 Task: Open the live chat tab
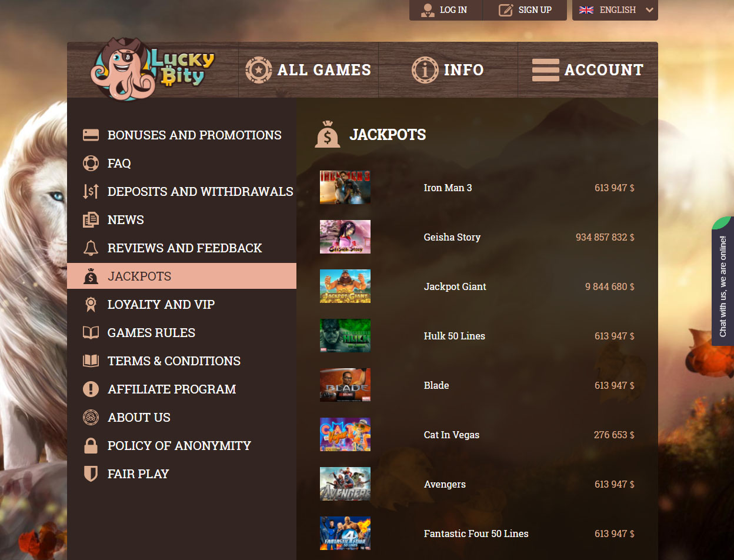(723, 281)
